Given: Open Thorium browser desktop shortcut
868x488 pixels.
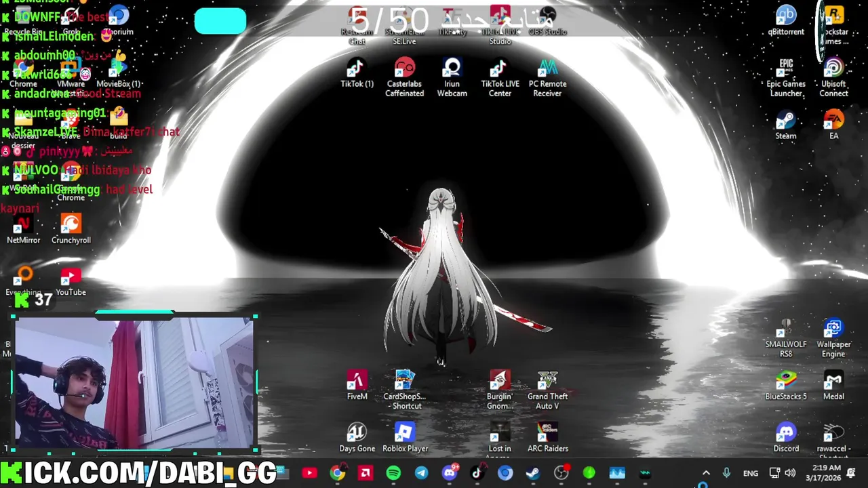Looking at the screenshot, I should (119, 20).
